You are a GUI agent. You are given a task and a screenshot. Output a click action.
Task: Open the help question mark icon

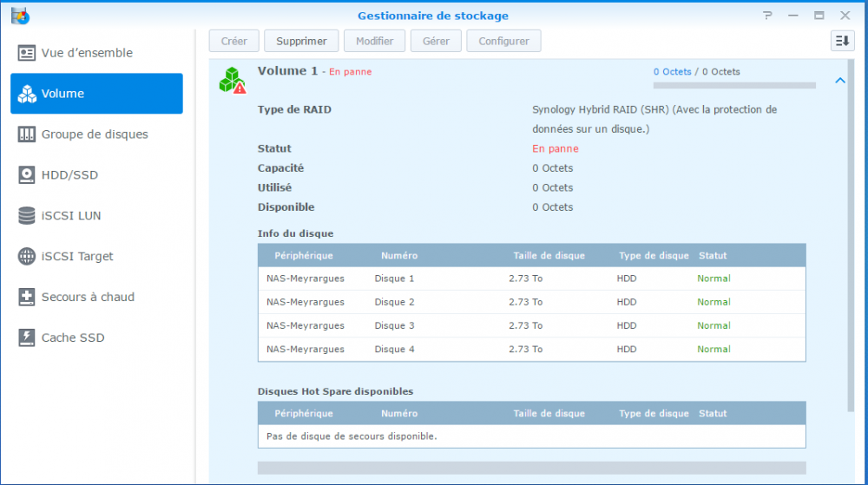click(x=767, y=16)
